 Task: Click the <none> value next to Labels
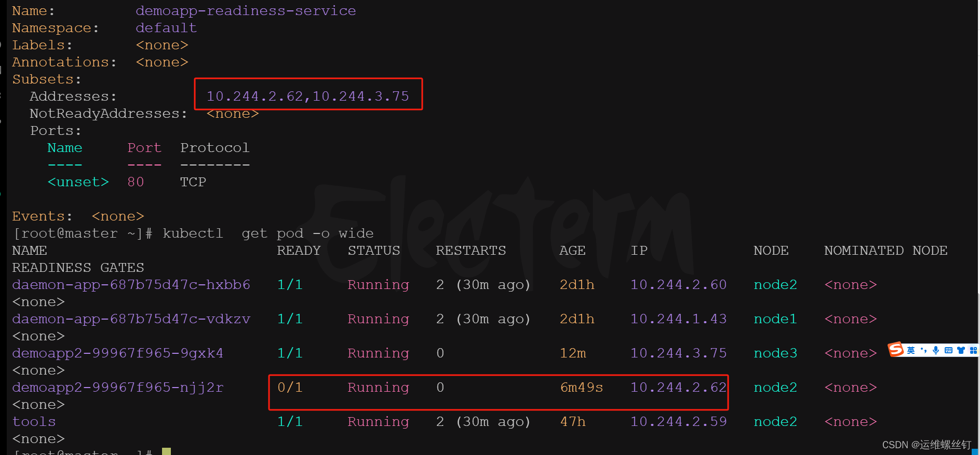pyautogui.click(x=162, y=45)
